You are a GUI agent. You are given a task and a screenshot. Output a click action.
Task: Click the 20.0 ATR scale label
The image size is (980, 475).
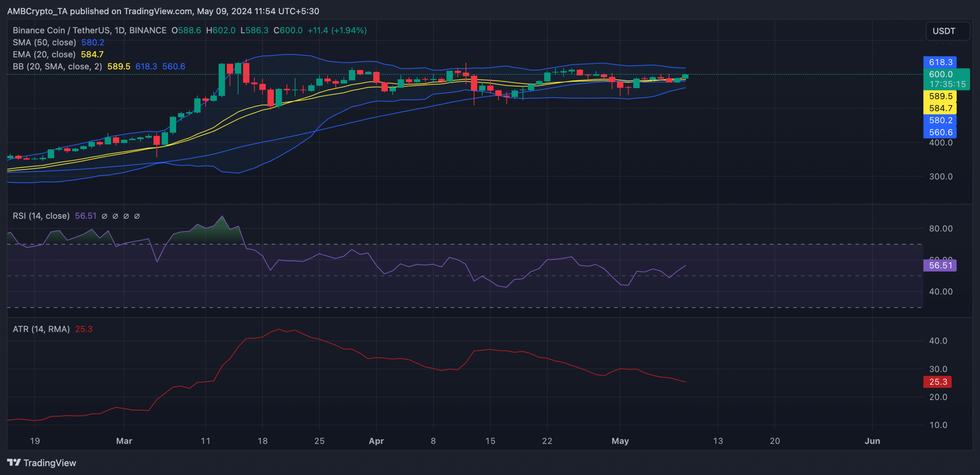tap(938, 397)
